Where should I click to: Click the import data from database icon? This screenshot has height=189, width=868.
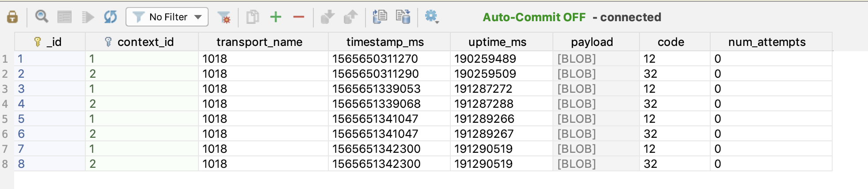379,17
